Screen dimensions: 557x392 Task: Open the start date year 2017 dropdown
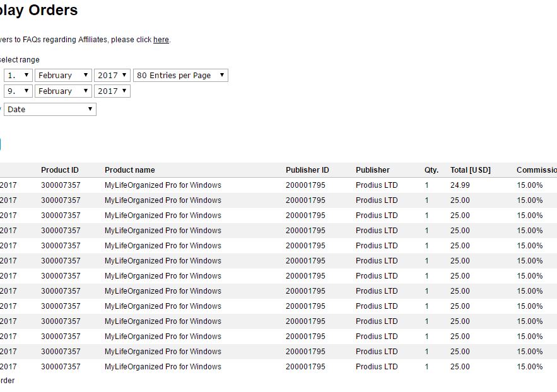point(112,76)
